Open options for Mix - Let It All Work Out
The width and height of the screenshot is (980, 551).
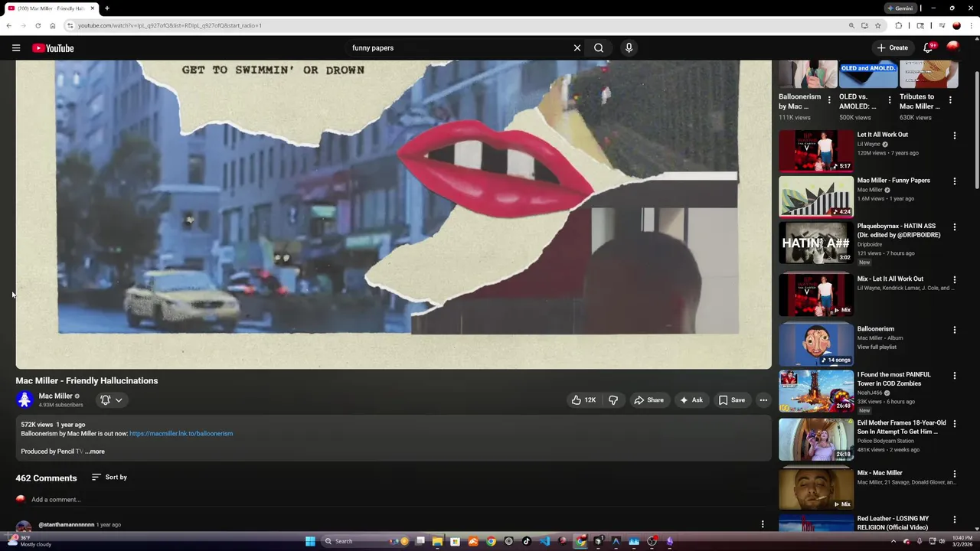(954, 279)
